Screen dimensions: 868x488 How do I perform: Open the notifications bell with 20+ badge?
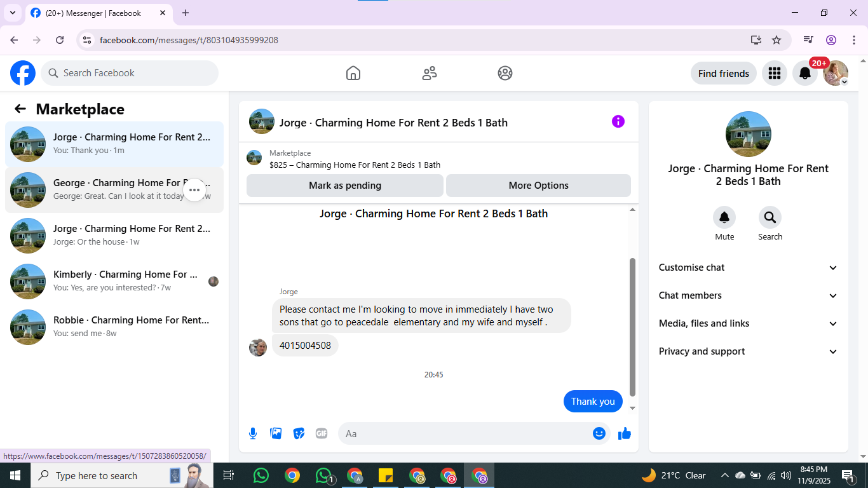[x=805, y=73]
